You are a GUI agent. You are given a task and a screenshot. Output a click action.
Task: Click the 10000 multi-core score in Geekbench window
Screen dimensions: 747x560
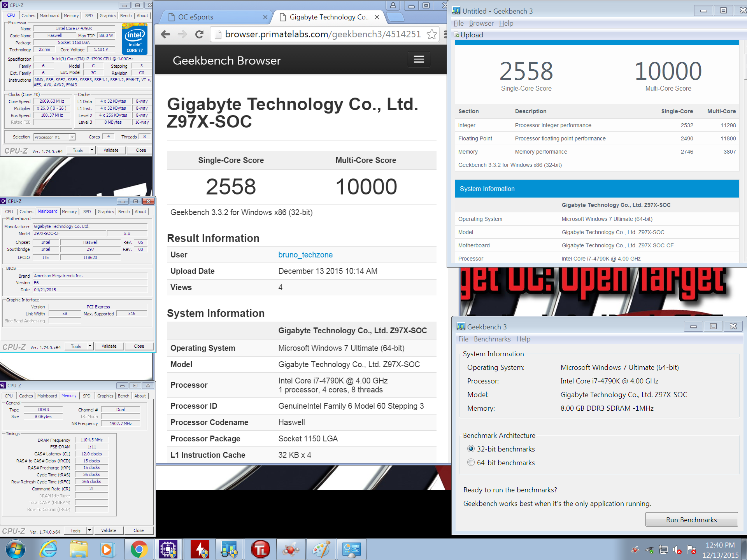pos(668,71)
